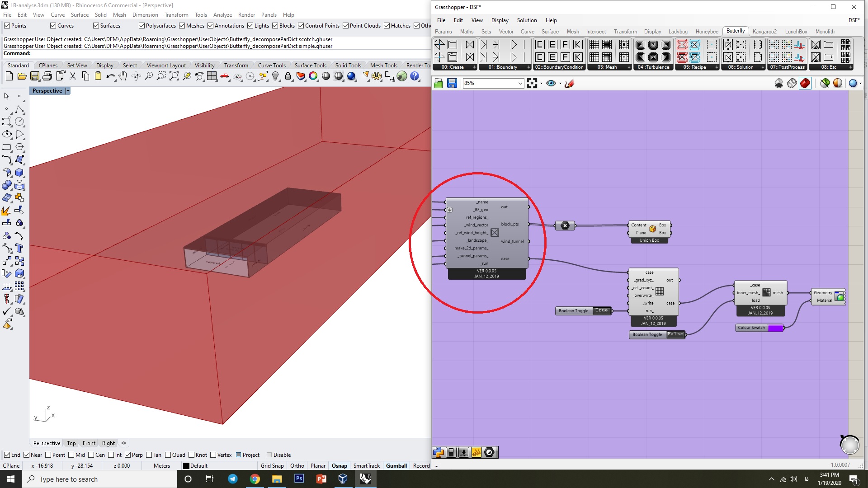The image size is (868, 488).
Task: Toggle the Meshes filter checkbox
Action: 182,26
